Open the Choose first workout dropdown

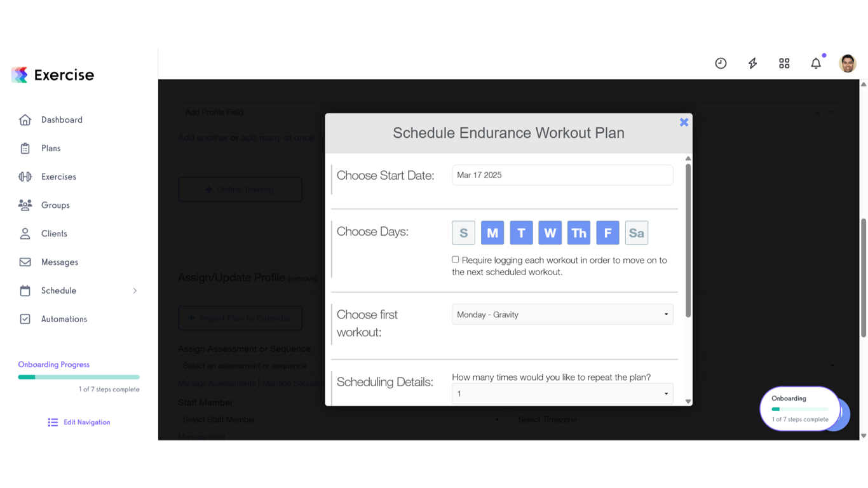pyautogui.click(x=562, y=314)
